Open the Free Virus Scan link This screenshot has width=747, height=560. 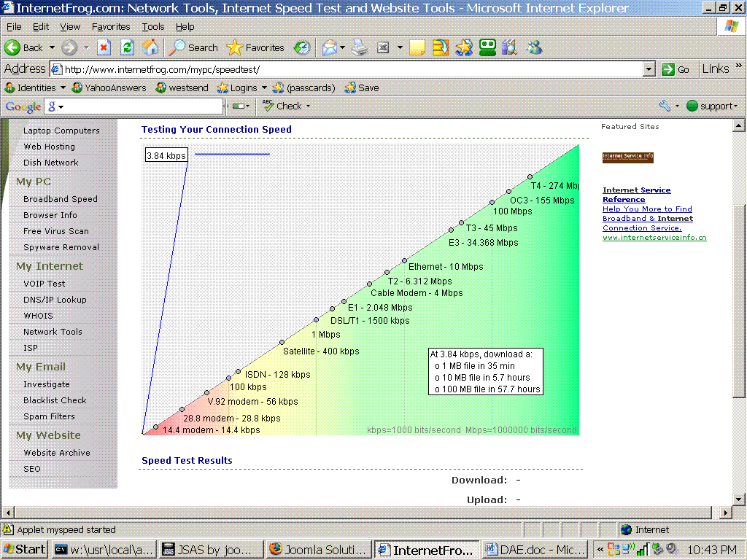click(56, 231)
